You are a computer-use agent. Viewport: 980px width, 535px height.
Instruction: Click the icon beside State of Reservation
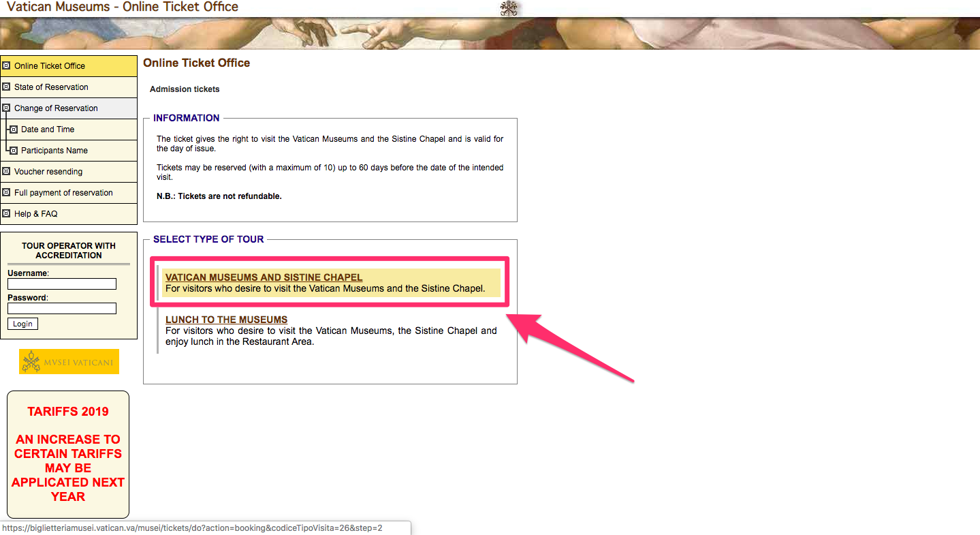point(7,87)
